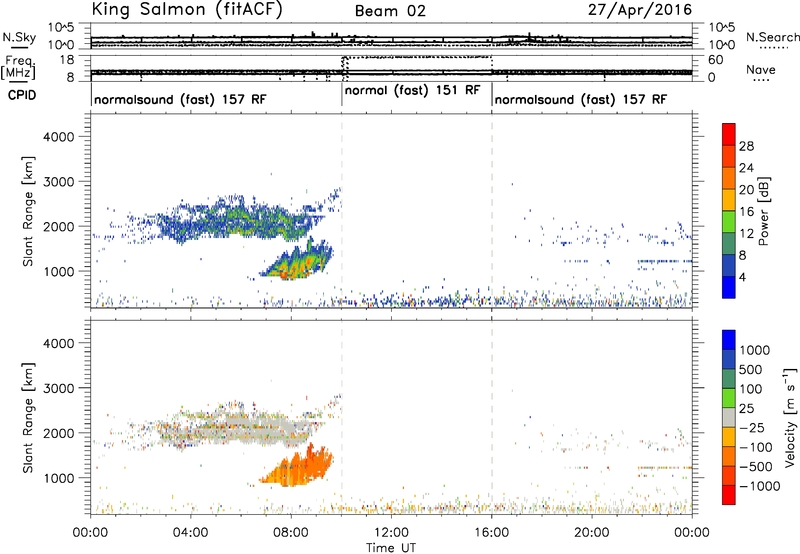This screenshot has height=554, width=800.
Task: Click the 'Slant Range [km]' label of the power panel
Action: (28, 211)
